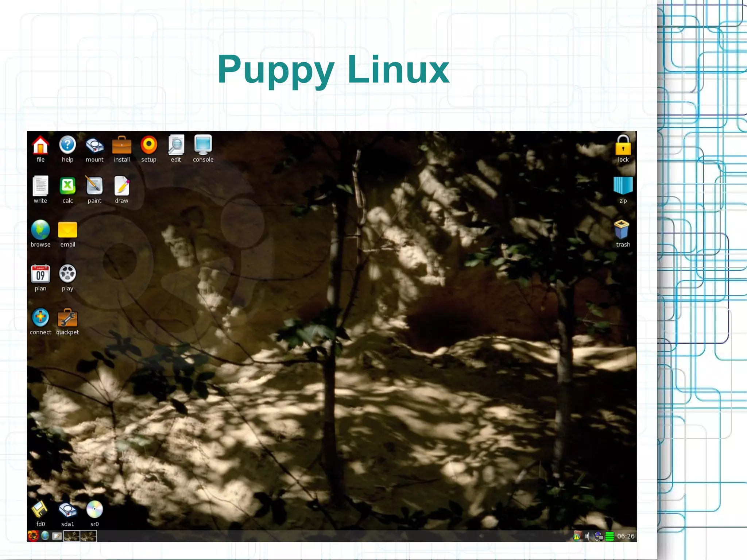The image size is (747, 560).
Task: Click the 06:26 clock
Action: click(x=626, y=536)
